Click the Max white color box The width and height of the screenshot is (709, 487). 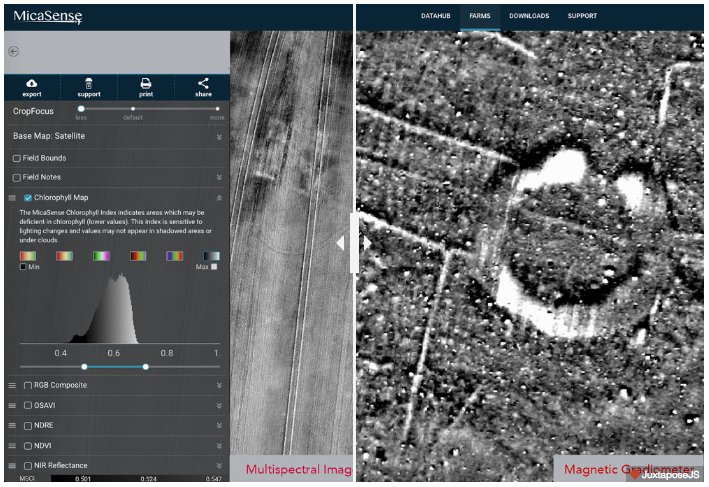[214, 267]
